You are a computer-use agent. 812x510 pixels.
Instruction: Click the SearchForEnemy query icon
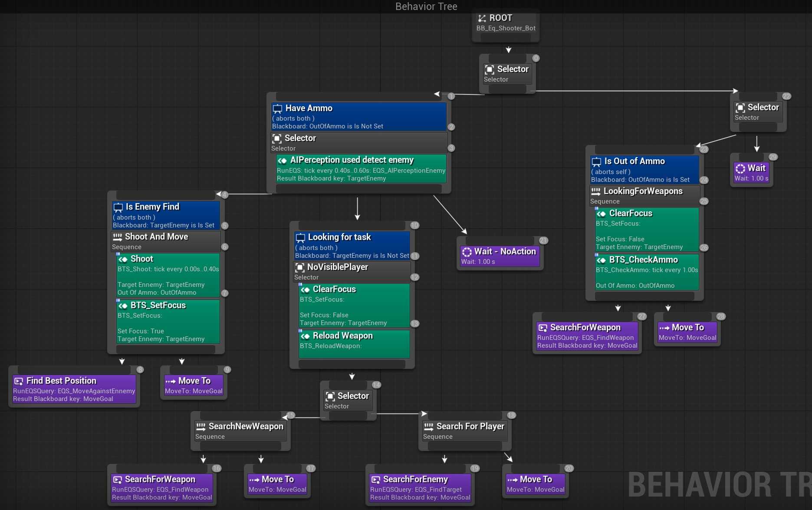375,480
